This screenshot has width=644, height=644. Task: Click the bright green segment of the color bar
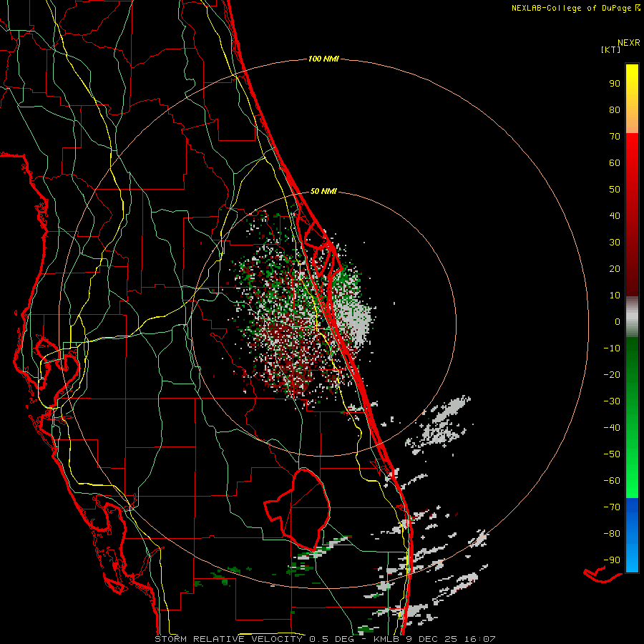pos(632,418)
